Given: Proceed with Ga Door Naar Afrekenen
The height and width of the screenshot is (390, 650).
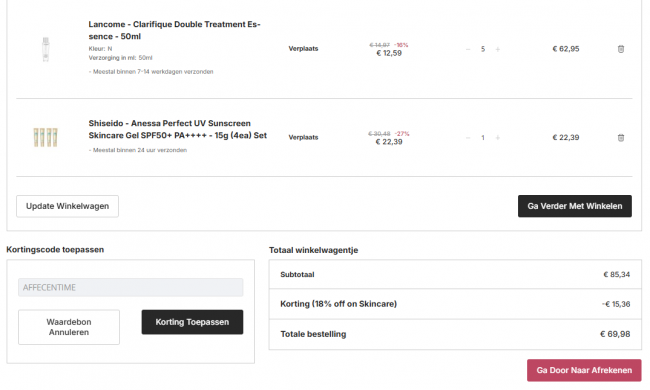Looking at the screenshot, I should (x=584, y=370).
